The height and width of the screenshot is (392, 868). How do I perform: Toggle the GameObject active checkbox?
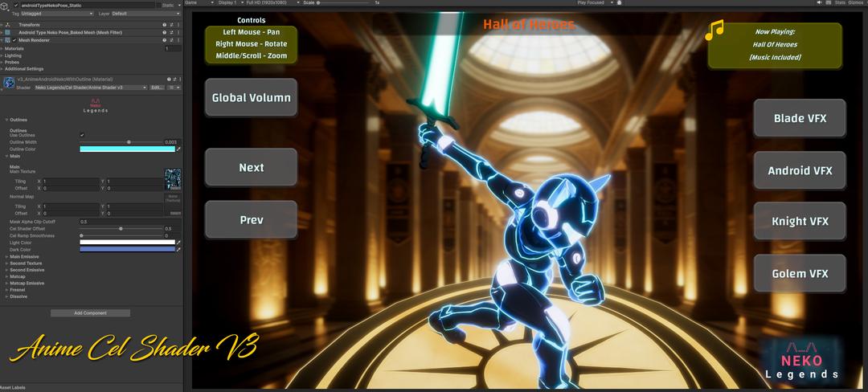[15, 5]
